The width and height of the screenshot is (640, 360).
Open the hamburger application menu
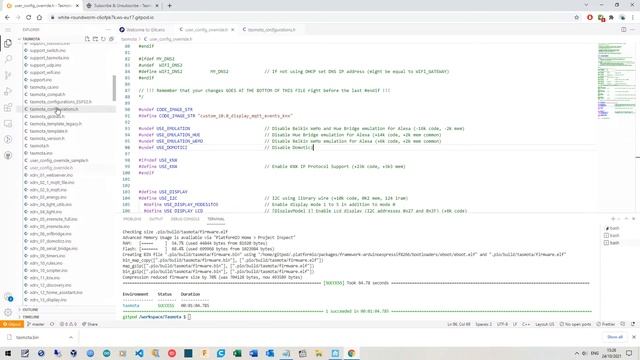[8, 30]
